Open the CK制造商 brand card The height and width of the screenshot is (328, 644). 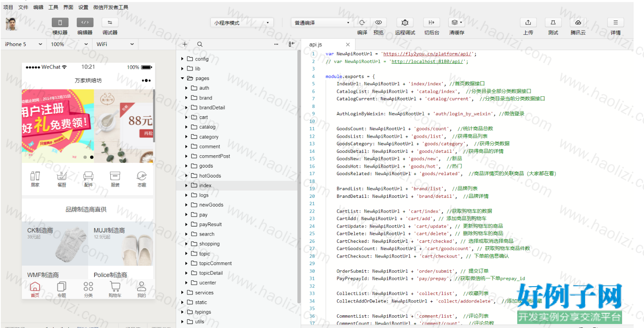[x=55, y=244]
